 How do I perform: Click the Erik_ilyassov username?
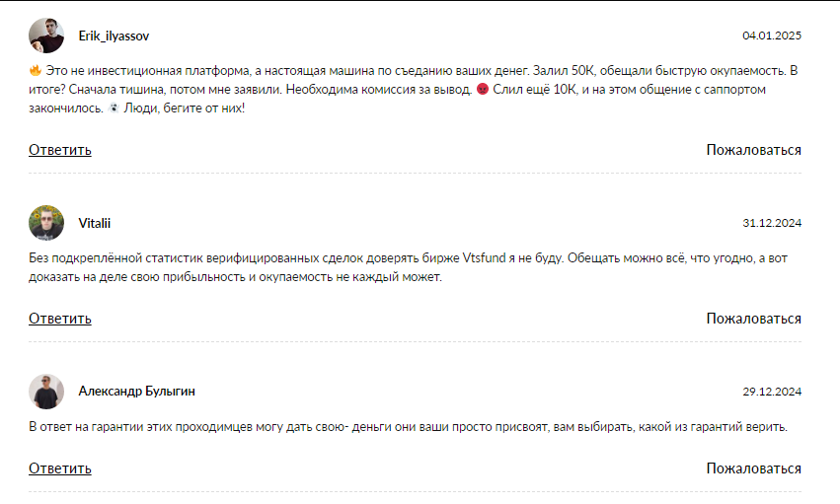(114, 36)
